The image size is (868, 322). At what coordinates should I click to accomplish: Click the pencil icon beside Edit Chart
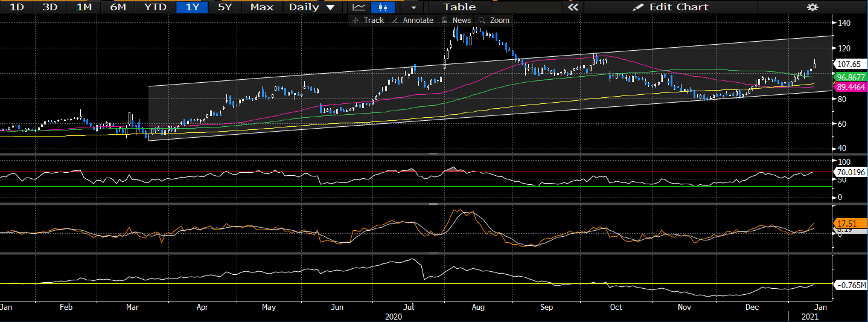[x=638, y=7]
